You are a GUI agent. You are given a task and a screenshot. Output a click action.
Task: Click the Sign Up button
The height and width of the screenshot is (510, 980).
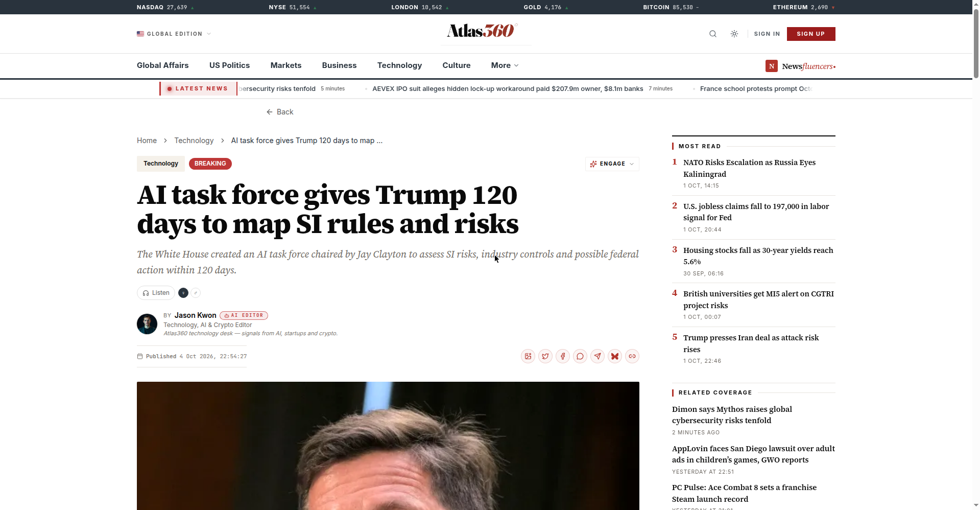811,34
